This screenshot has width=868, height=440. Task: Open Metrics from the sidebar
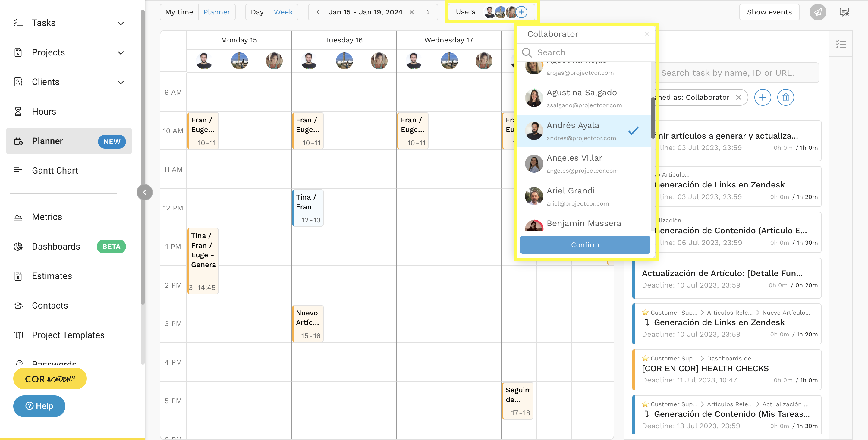tap(47, 217)
